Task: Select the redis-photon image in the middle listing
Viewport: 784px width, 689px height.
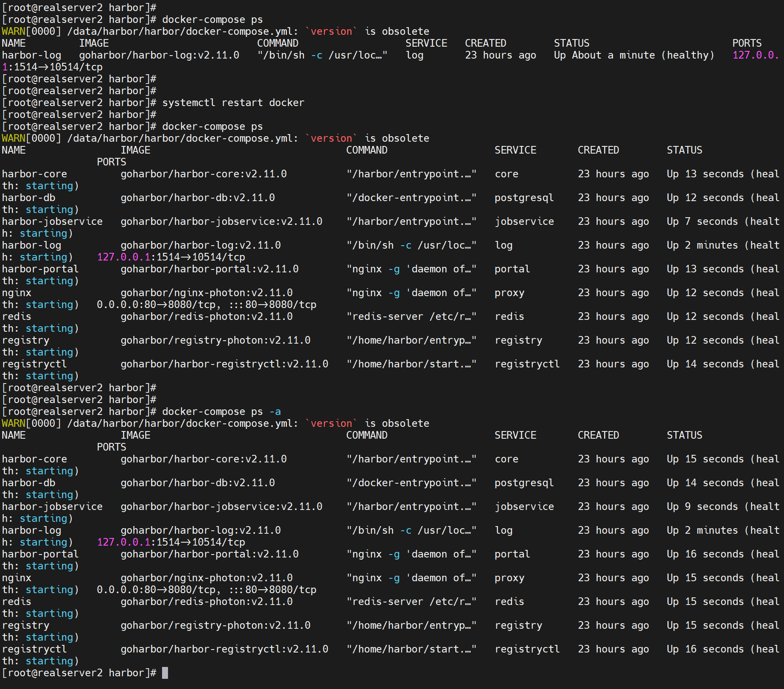Action: (207, 316)
